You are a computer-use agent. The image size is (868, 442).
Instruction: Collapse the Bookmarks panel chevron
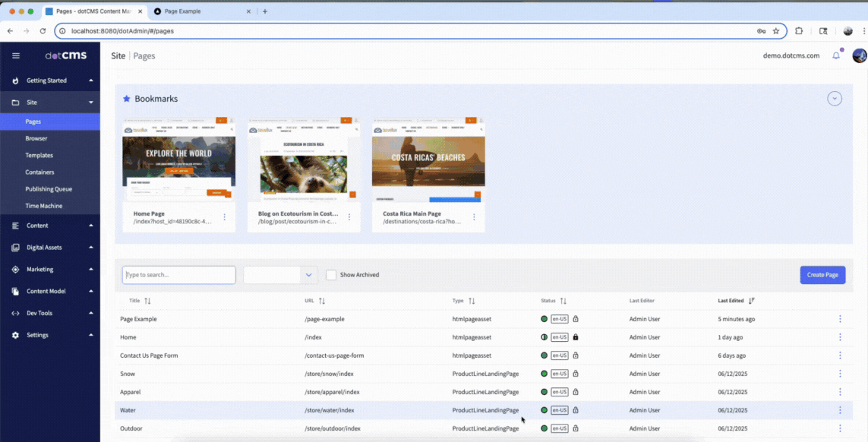click(835, 99)
